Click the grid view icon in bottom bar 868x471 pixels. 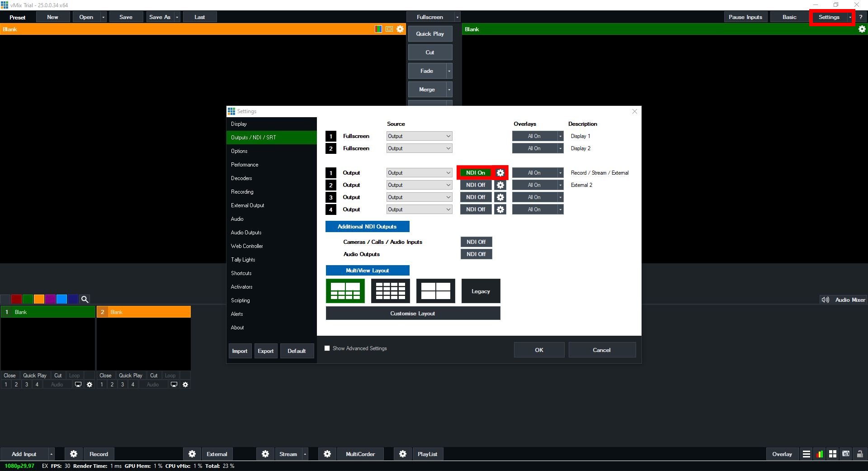pos(832,454)
